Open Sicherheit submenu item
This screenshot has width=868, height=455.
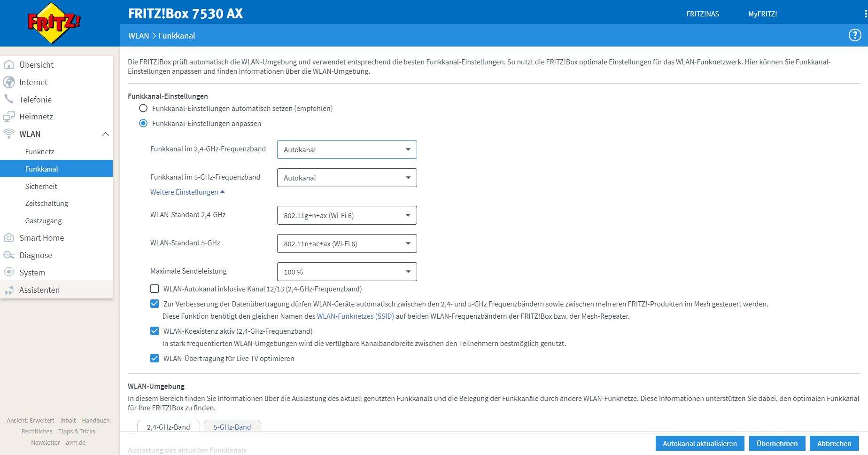point(56,186)
